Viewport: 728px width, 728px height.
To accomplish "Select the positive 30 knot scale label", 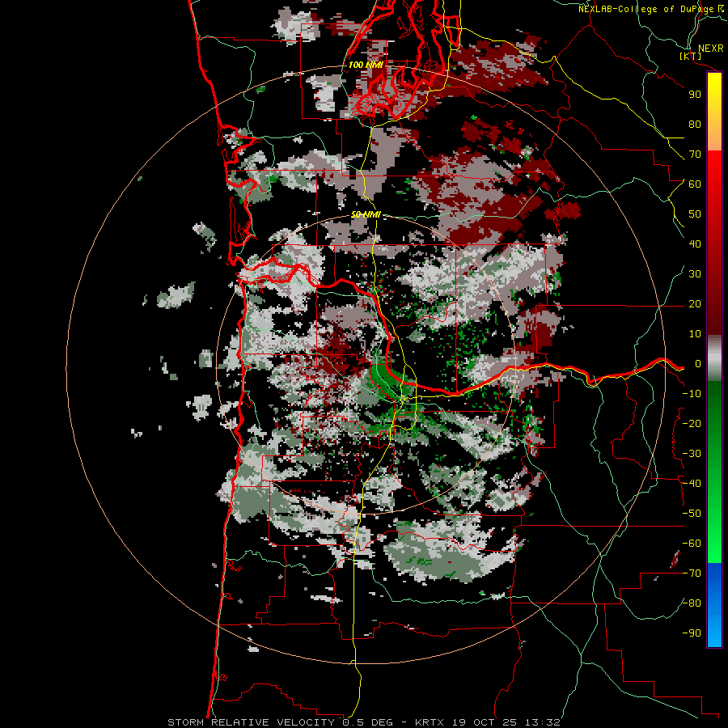I will (695, 274).
